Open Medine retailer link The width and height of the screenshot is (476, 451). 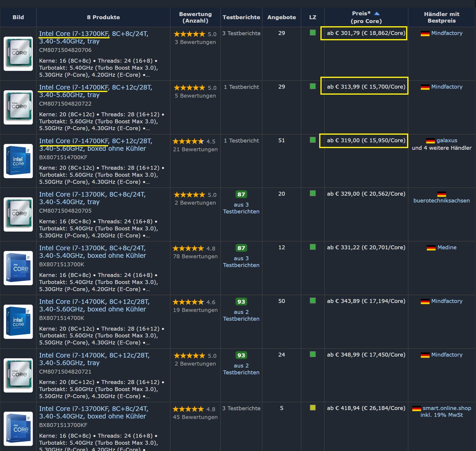(447, 248)
